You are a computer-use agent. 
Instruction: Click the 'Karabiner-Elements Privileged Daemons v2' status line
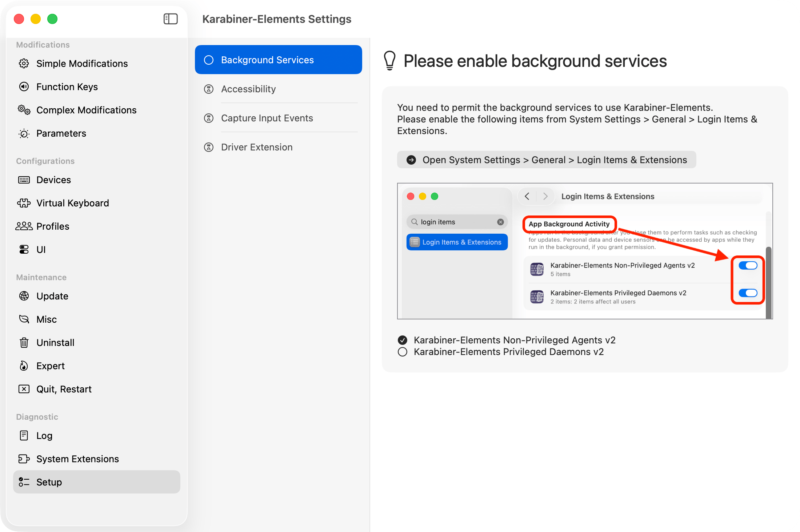pos(501,352)
